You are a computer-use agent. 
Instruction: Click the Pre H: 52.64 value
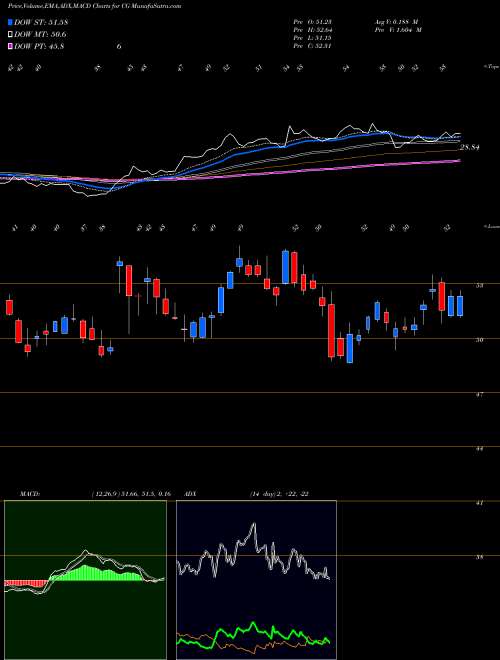[312, 30]
